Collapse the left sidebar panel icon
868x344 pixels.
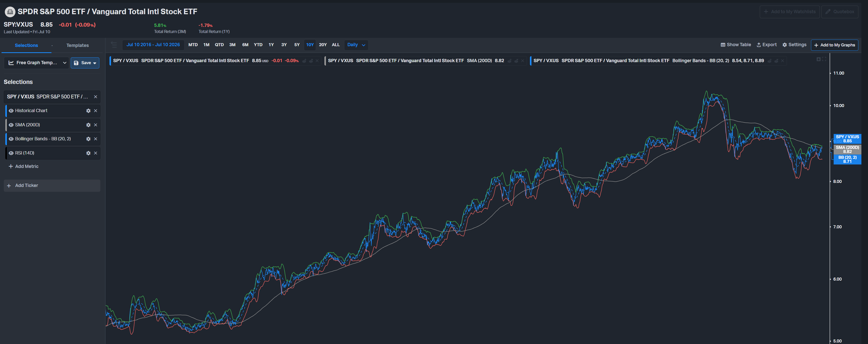click(x=114, y=45)
